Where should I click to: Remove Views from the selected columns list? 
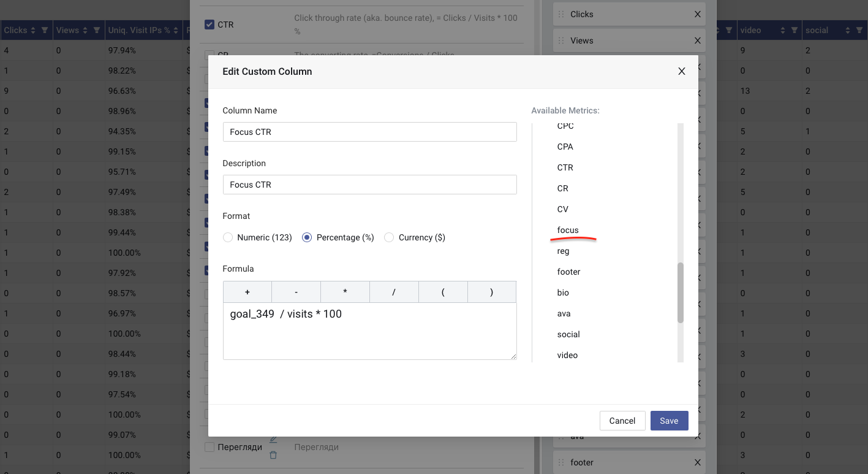(x=697, y=40)
